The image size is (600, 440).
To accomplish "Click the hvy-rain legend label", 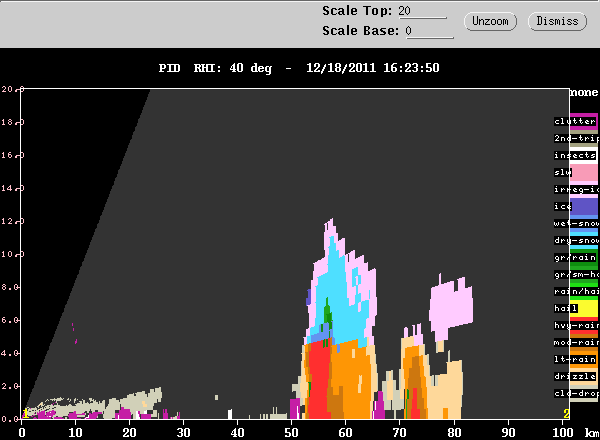I will [x=576, y=326].
